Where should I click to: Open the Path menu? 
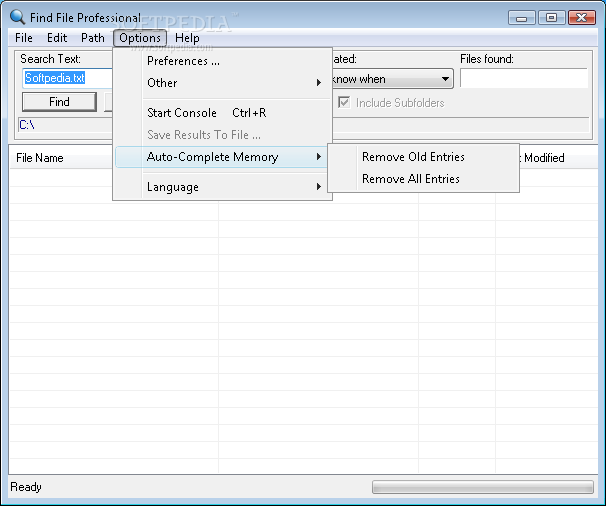(92, 38)
